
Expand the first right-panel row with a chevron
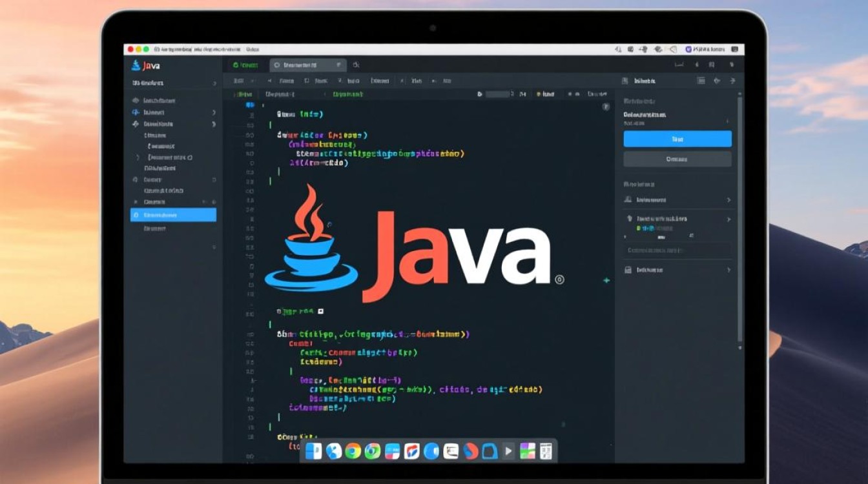(728, 200)
